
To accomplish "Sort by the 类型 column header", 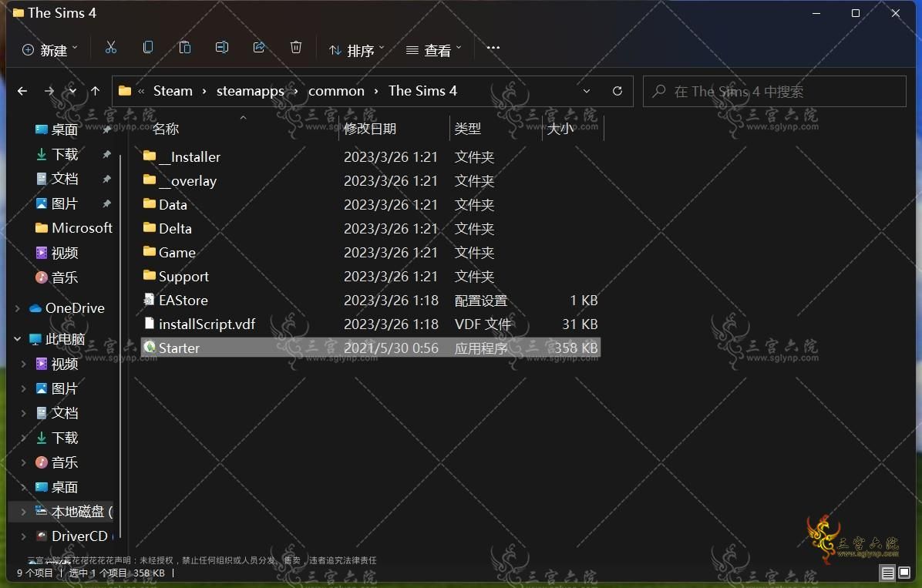I will (x=467, y=129).
